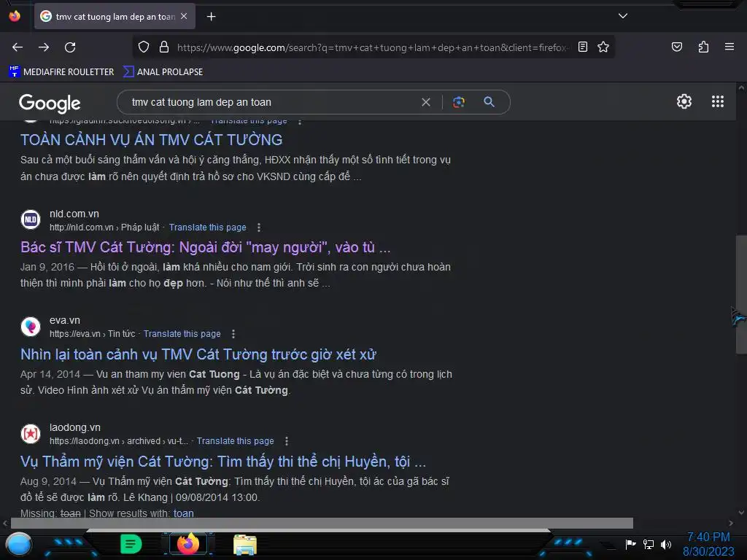Click laodong.vn site name text
This screenshot has height=560, width=747.
75,427
